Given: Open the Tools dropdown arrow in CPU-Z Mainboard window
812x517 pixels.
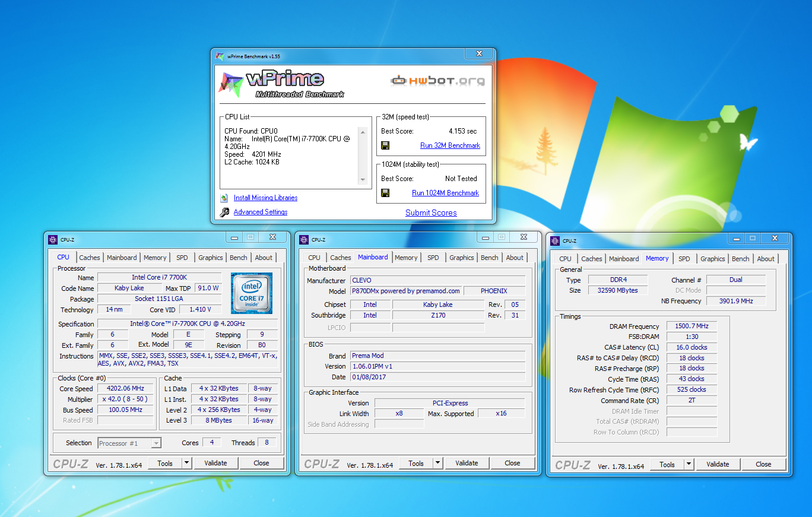Looking at the screenshot, I should pyautogui.click(x=437, y=463).
